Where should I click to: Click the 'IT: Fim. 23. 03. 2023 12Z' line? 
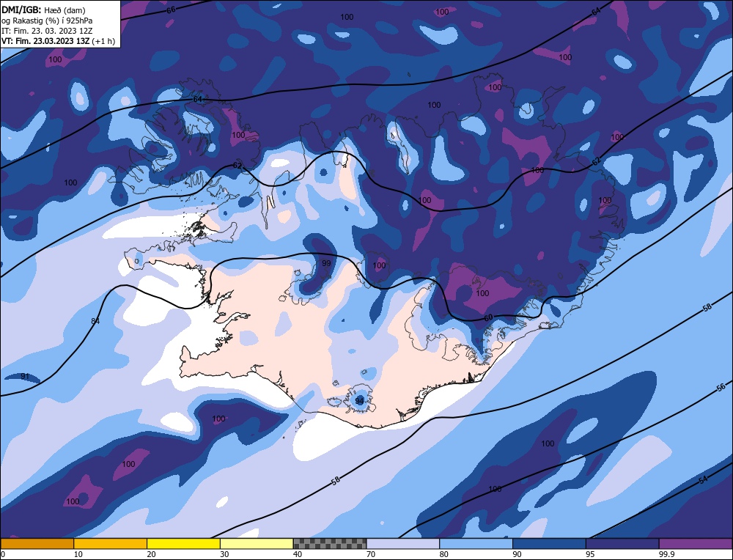(47, 30)
